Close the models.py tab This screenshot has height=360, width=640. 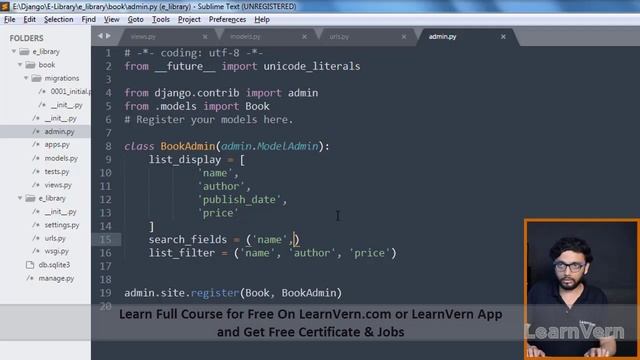304,37
